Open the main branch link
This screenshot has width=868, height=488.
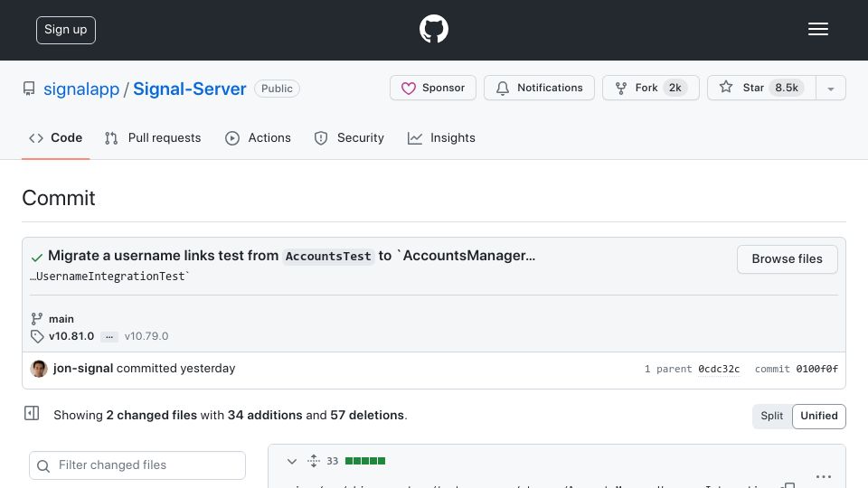[61, 319]
